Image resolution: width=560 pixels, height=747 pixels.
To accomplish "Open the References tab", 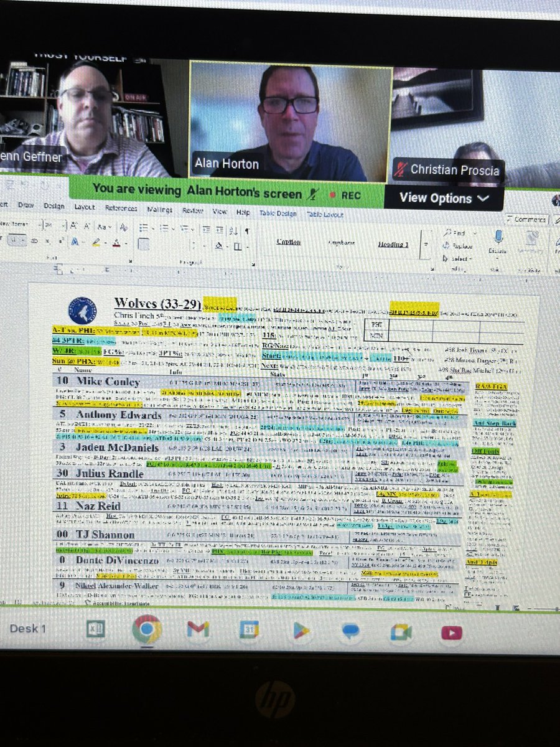I will 120,208.
